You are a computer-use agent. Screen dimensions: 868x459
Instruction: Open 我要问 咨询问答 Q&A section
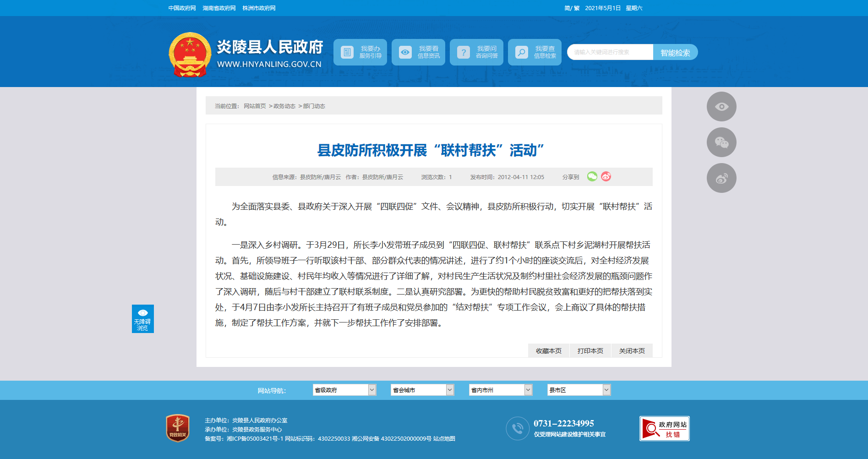[x=476, y=52]
